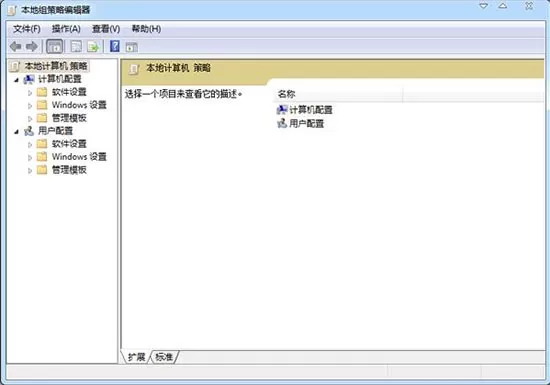The width and height of the screenshot is (550, 385).
Task: Select 管理模板 under 用户配置
Action: click(x=69, y=170)
